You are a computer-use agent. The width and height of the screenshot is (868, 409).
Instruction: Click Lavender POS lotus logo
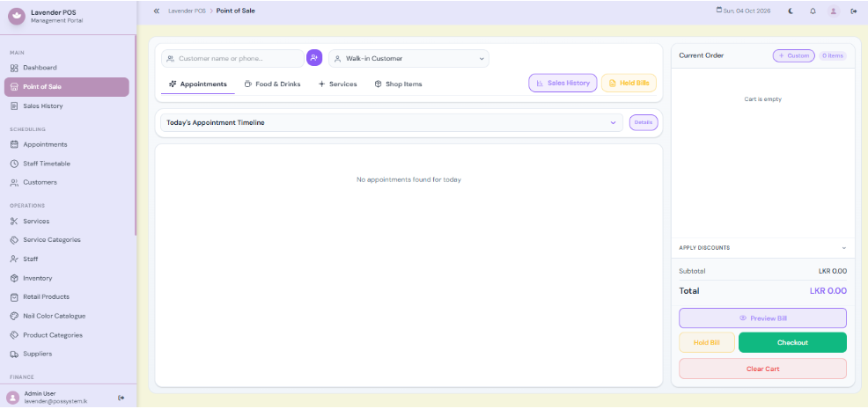pyautogui.click(x=17, y=16)
